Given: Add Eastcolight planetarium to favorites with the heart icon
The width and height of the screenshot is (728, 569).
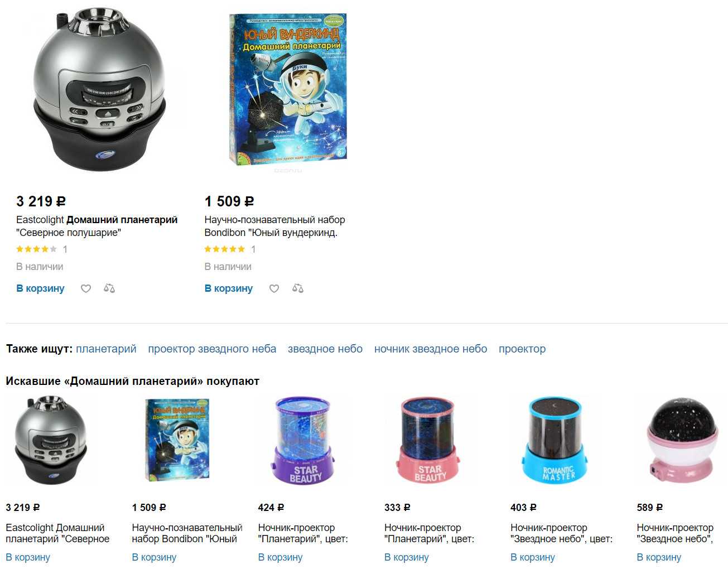Looking at the screenshot, I should 86,288.
